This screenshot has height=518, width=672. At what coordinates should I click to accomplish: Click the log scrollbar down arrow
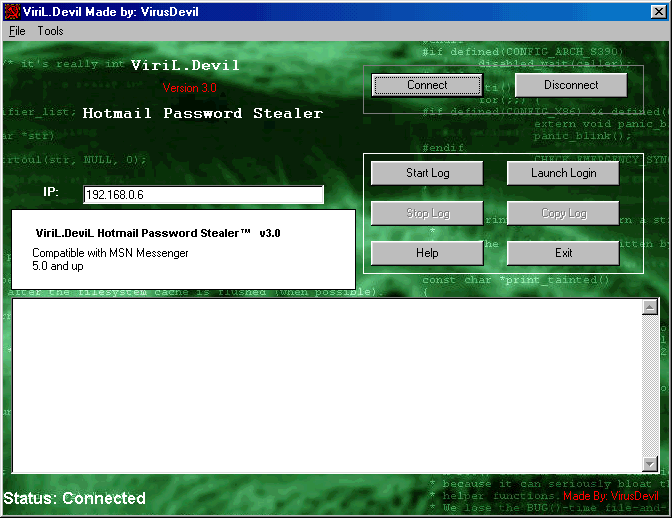click(x=650, y=463)
